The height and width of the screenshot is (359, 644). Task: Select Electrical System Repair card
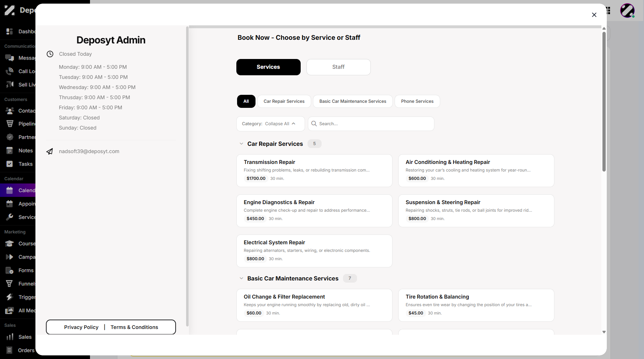(314, 251)
